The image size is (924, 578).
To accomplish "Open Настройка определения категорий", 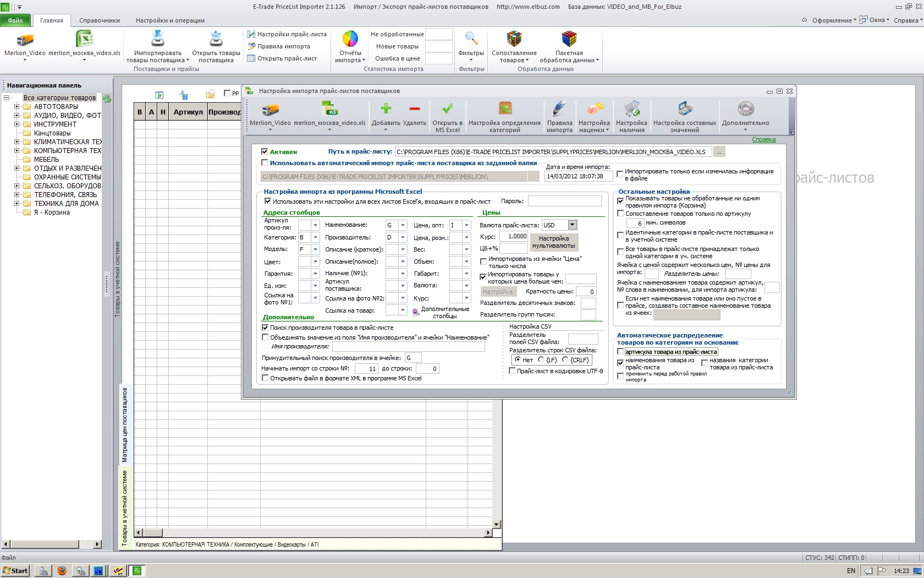I will pos(505,117).
